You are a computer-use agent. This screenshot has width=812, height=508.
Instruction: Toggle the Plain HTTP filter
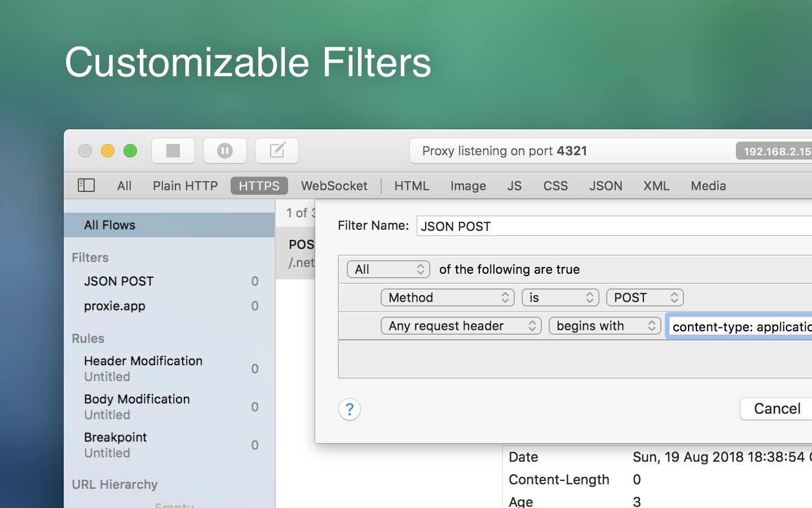[185, 186]
